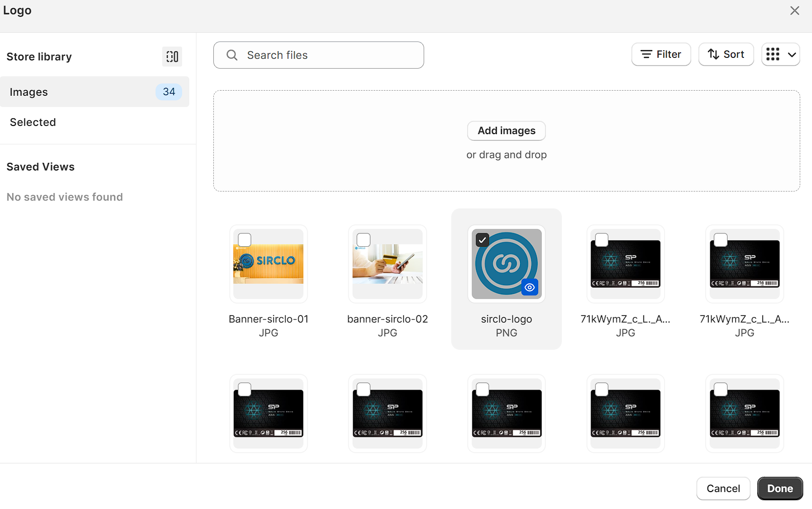
Task: Open the Sort options
Action: [726, 54]
